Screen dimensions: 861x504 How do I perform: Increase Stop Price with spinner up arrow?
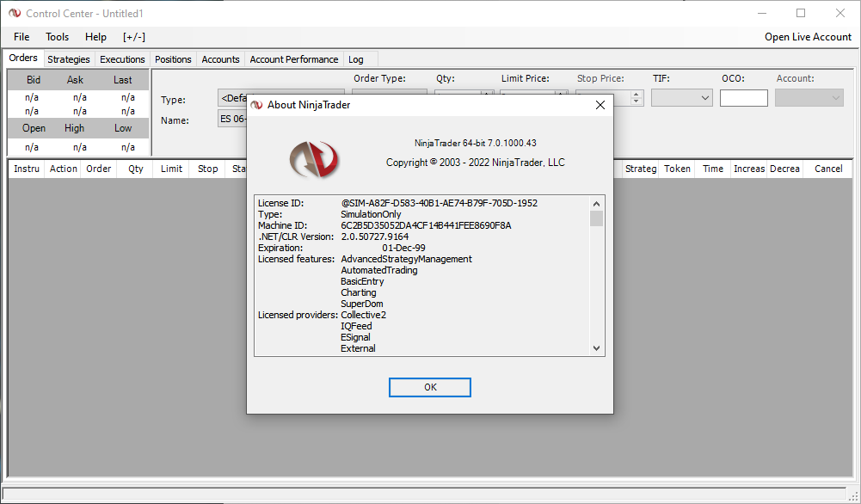(636, 94)
